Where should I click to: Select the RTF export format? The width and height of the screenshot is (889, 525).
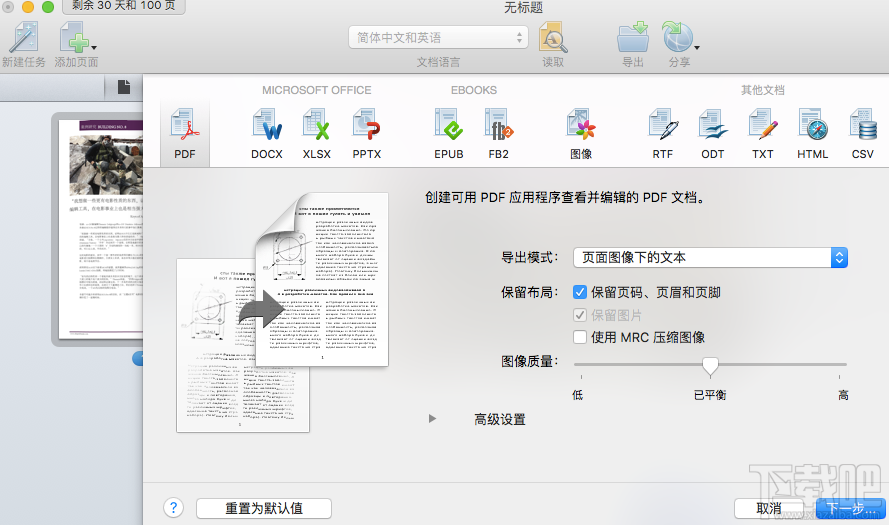pos(663,134)
